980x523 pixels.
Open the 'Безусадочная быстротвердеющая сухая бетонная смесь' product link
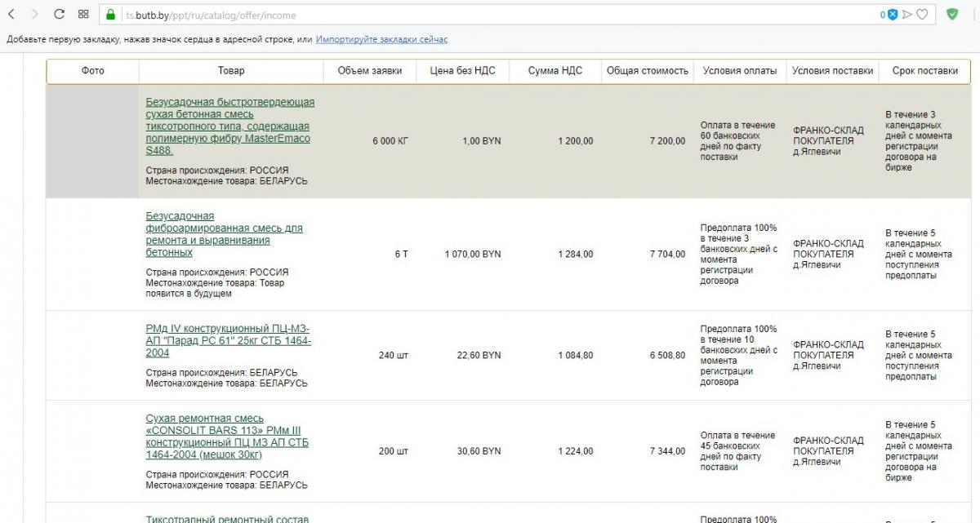tap(229, 126)
